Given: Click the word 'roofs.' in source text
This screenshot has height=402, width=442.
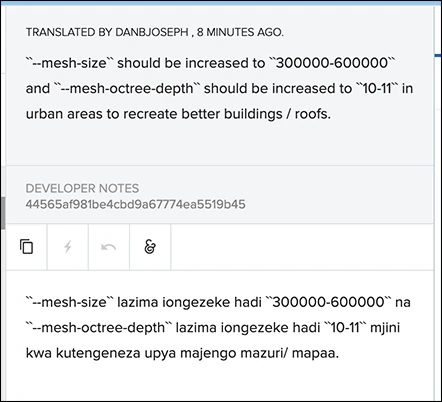Looking at the screenshot, I should pos(313,114).
